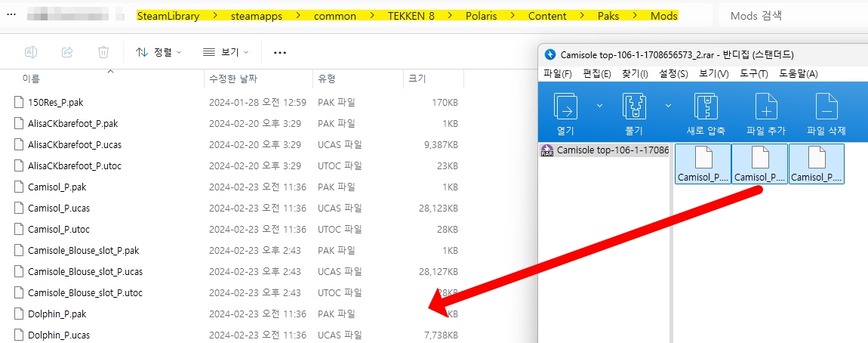Click the Mods search (Mods 검색) field
Viewport: 868px width, 343px height.
pyautogui.click(x=793, y=16)
